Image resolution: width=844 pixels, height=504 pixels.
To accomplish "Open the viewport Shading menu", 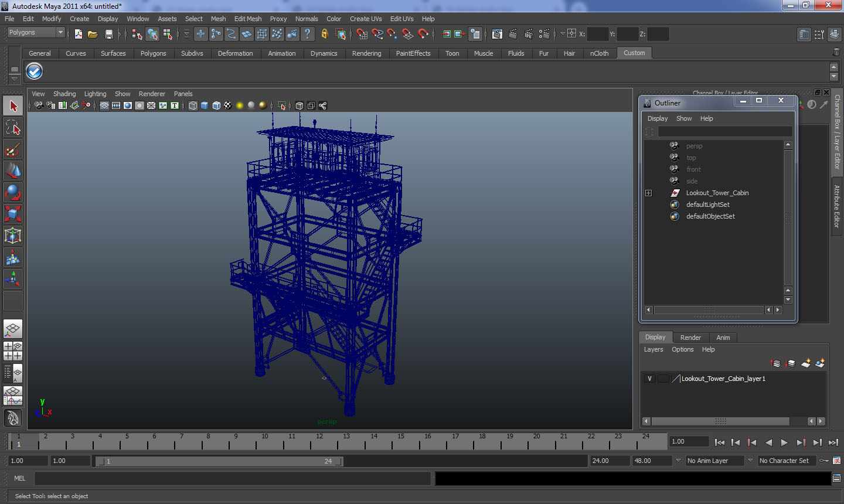I will pyautogui.click(x=64, y=94).
